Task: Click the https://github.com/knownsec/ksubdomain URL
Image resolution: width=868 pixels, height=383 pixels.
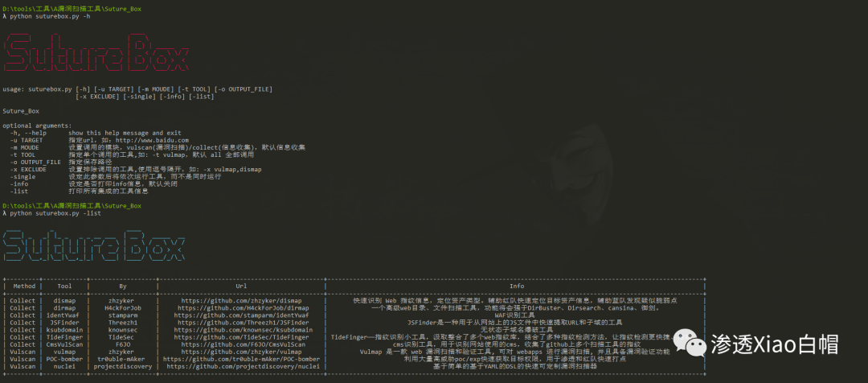Action: (x=243, y=330)
